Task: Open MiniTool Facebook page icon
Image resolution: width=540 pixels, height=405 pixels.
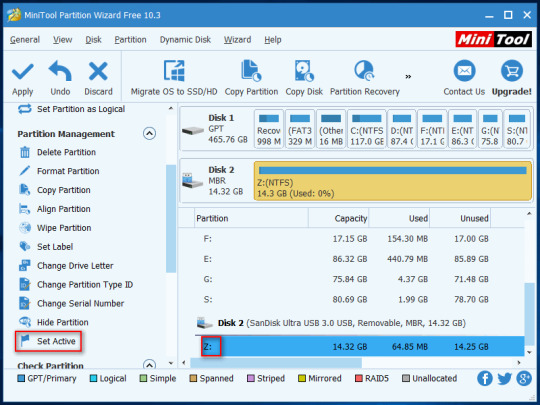Action: (485, 378)
